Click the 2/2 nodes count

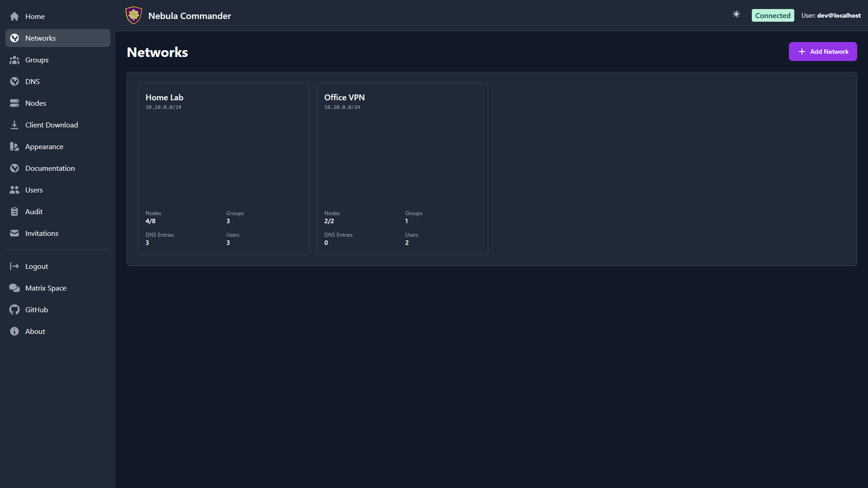[329, 221]
